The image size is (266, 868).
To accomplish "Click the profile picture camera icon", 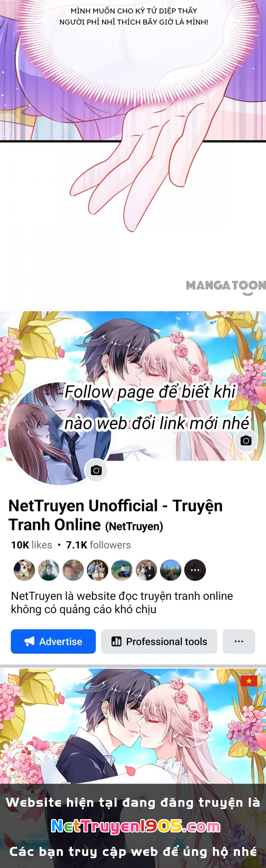I will pyautogui.click(x=96, y=470).
